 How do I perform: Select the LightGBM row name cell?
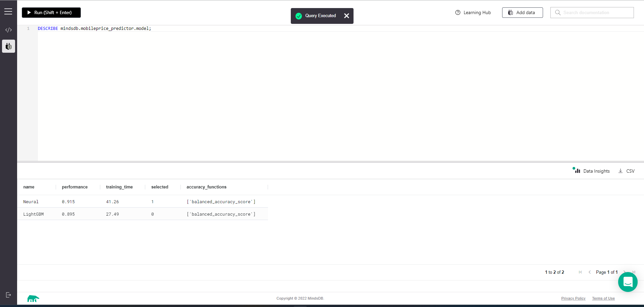[34, 214]
